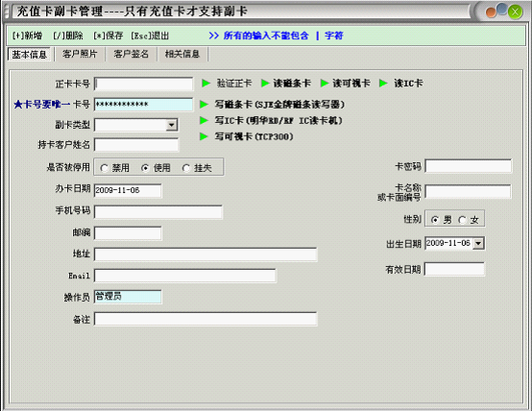This screenshot has width=532, height=411.
Task: Click green arrow beside 写磁条卡
Action: click(204, 105)
